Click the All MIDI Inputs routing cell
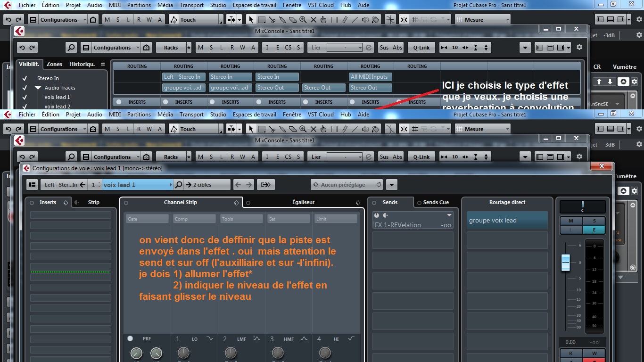644x362 pixels. [371, 77]
